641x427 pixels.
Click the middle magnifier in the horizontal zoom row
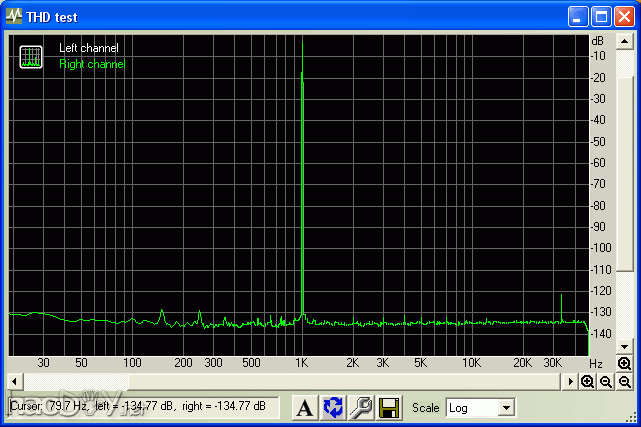(x=606, y=382)
